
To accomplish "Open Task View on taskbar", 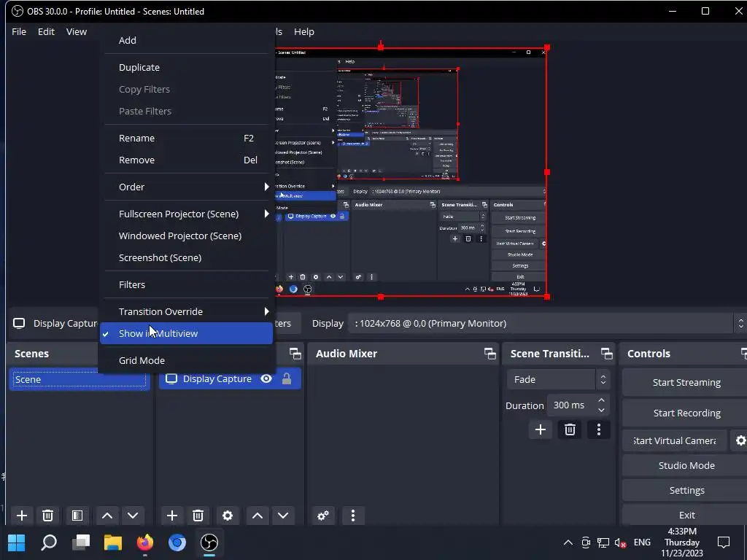I will 81,542.
